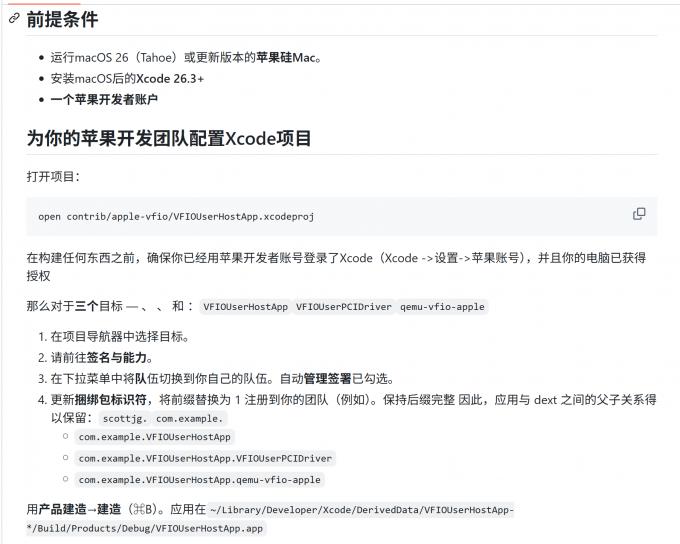Click the scottjg. code tag
680x544 pixels.
coord(125,419)
